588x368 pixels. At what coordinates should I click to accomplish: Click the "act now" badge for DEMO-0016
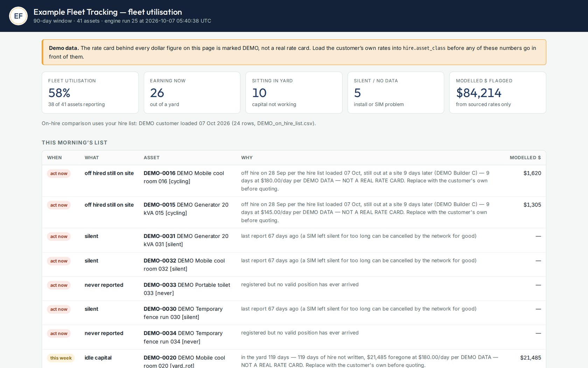59,173
